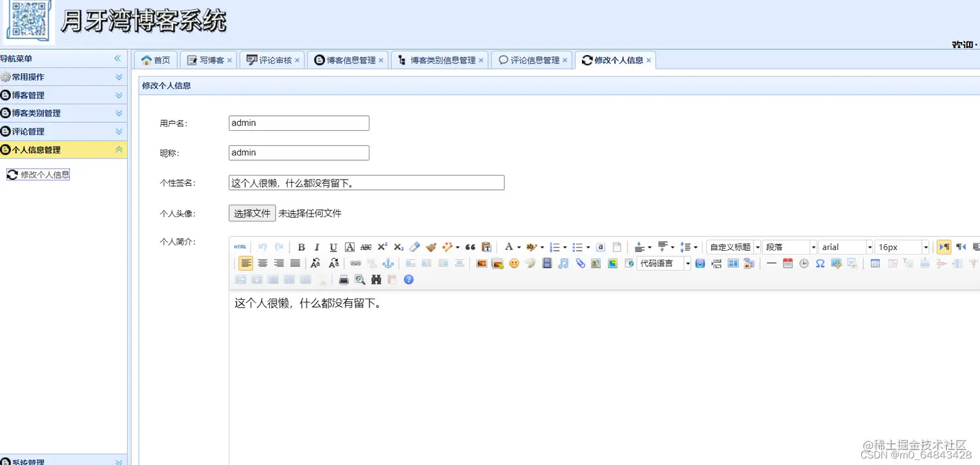
Task: Insert horizontal rule line icon
Action: 771,264
